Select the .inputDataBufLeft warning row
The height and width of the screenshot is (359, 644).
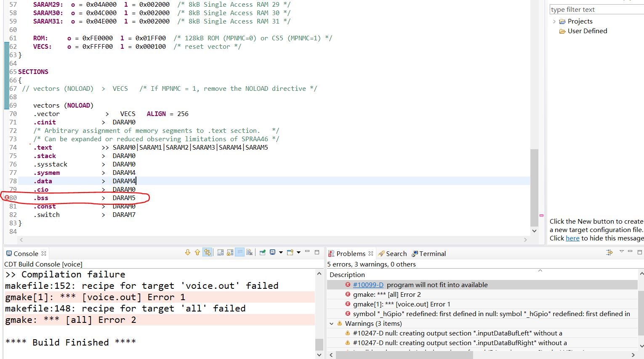[x=482, y=333]
